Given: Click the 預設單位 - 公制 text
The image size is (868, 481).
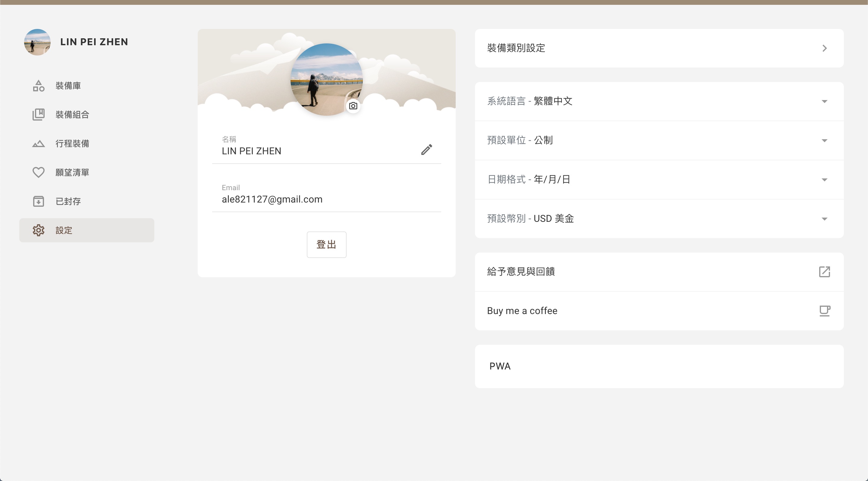Looking at the screenshot, I should (x=520, y=140).
